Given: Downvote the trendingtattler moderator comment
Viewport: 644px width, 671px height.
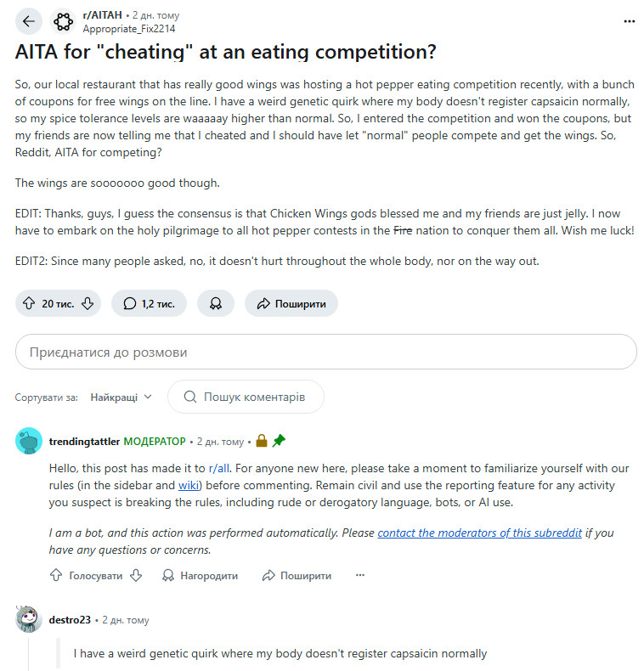Looking at the screenshot, I should click(134, 575).
